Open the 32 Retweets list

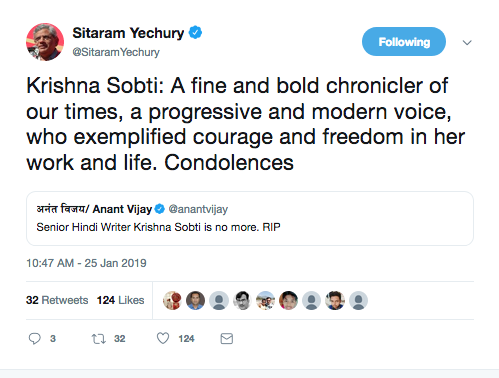point(57,300)
